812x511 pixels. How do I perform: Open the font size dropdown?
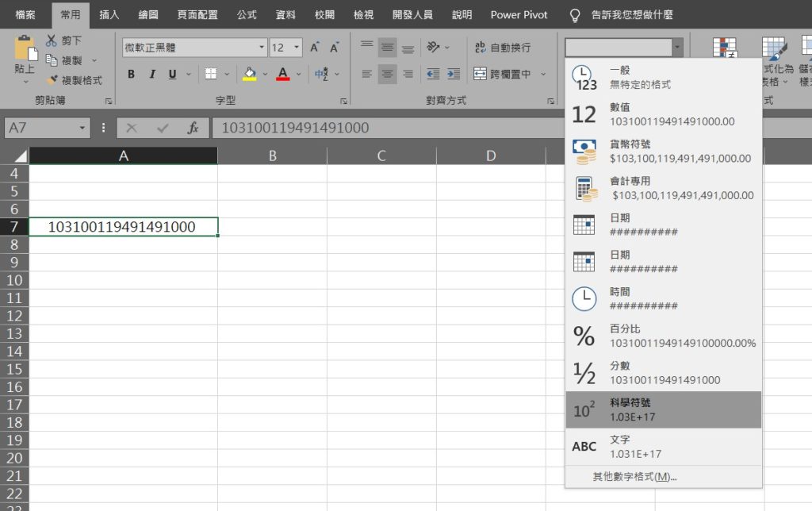coord(296,47)
